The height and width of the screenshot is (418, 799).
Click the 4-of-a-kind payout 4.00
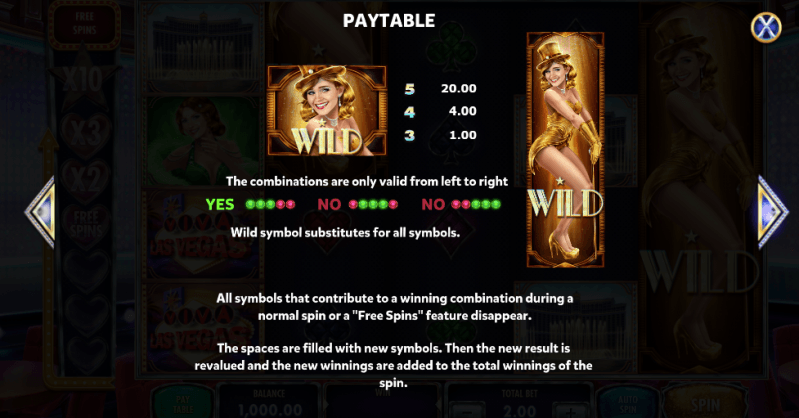[463, 111]
